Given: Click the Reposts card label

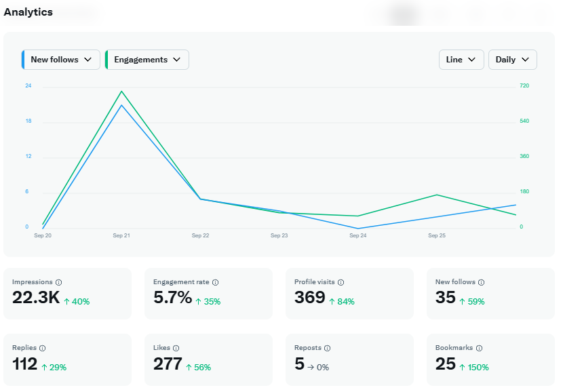Looking at the screenshot, I should pyautogui.click(x=308, y=348).
